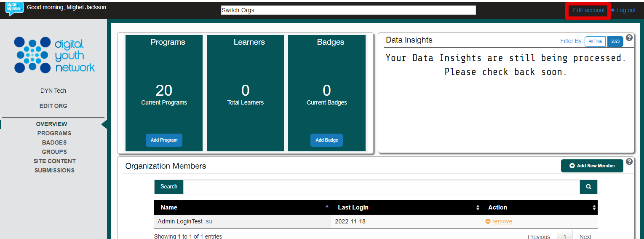This screenshot has width=644, height=239.
Task: Click the orange remove icon for Admin LoginTest
Action: click(488, 221)
